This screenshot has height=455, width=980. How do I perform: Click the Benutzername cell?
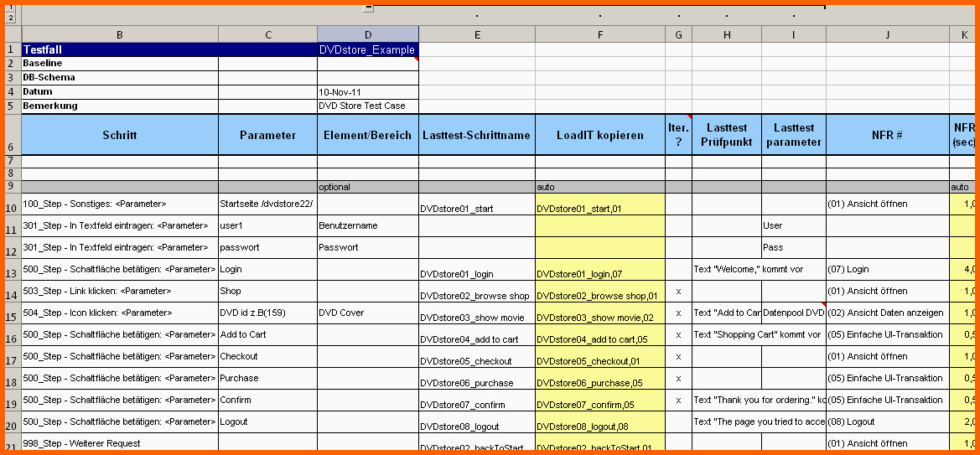(x=368, y=226)
